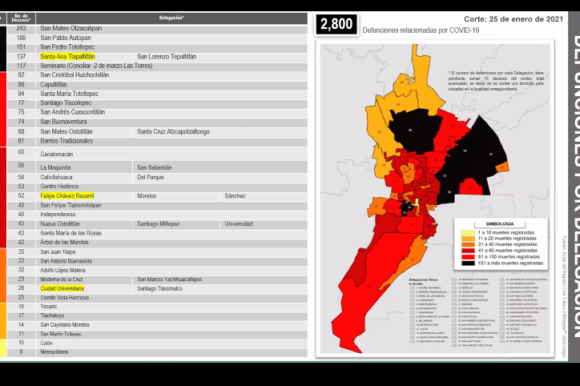
Task: Click the SIMBOLOGIA legend title
Action: pos(500,224)
